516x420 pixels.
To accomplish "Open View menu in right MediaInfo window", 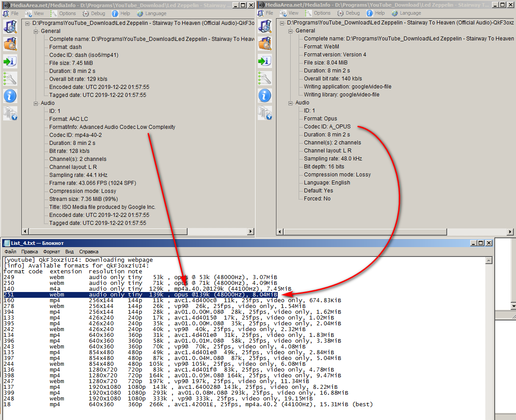I will coord(289,13).
